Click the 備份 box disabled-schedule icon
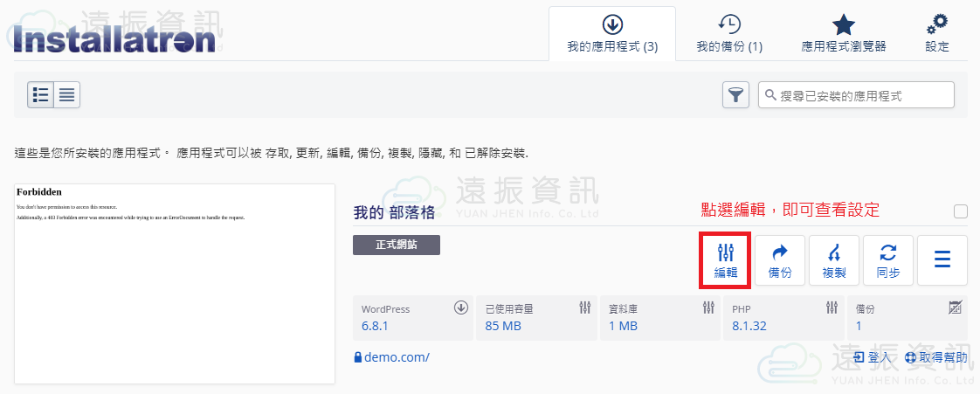 [956, 308]
